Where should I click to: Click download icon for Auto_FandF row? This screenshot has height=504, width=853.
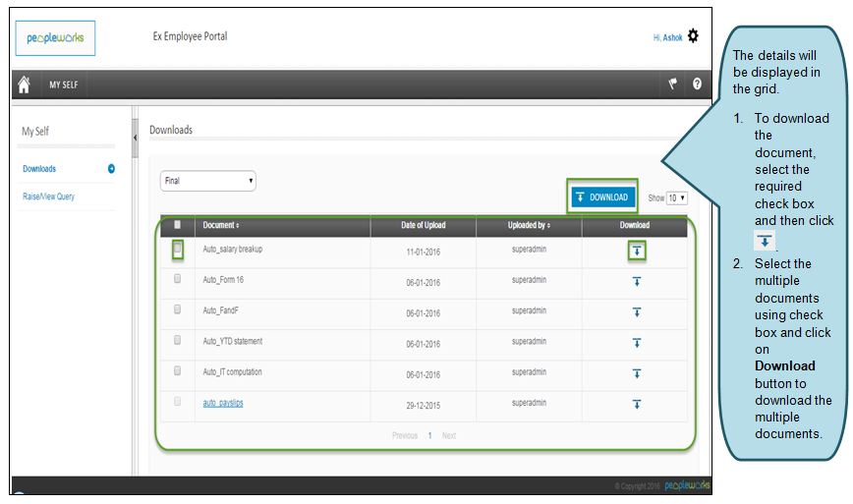pyautogui.click(x=637, y=312)
